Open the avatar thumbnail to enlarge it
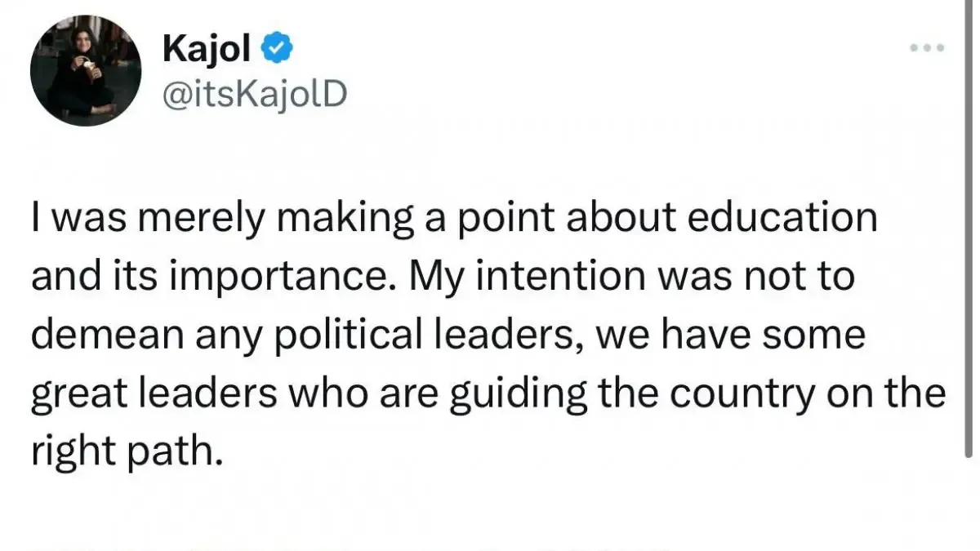 [x=86, y=69]
